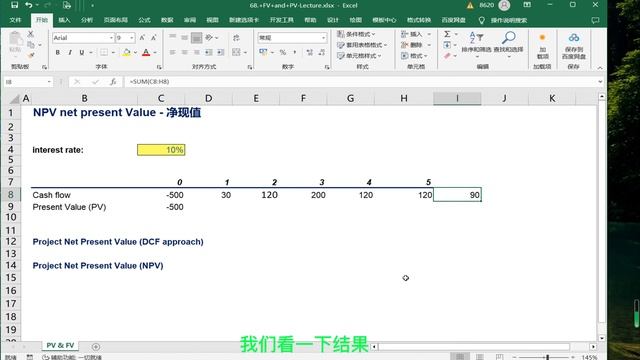Increase indent in alignment group

tap(220, 52)
